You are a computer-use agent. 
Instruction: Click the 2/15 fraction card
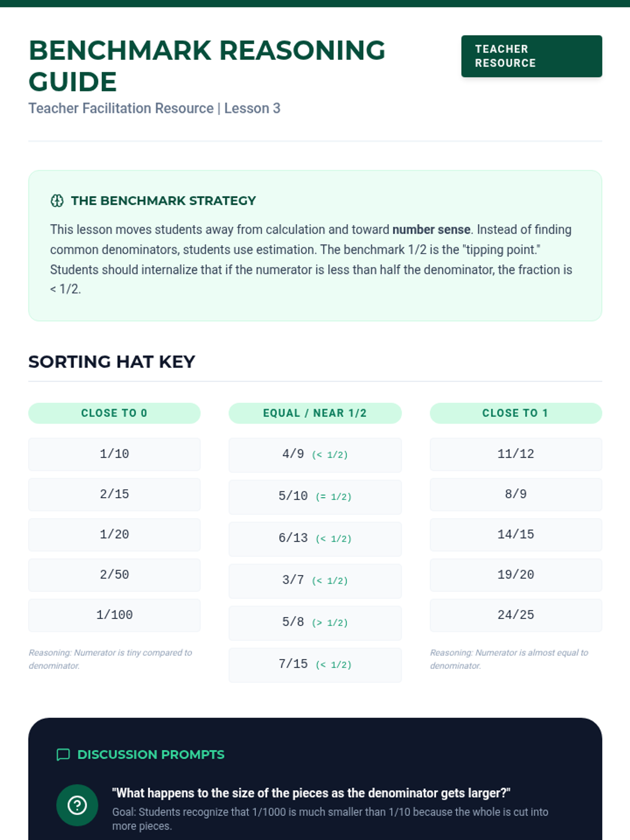[x=114, y=495]
